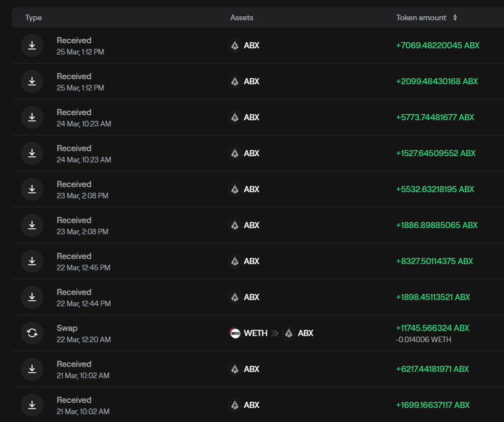Click Received label in +5532.63218195 row
Image resolution: width=504 pixels, height=422 pixels.
pos(74,184)
